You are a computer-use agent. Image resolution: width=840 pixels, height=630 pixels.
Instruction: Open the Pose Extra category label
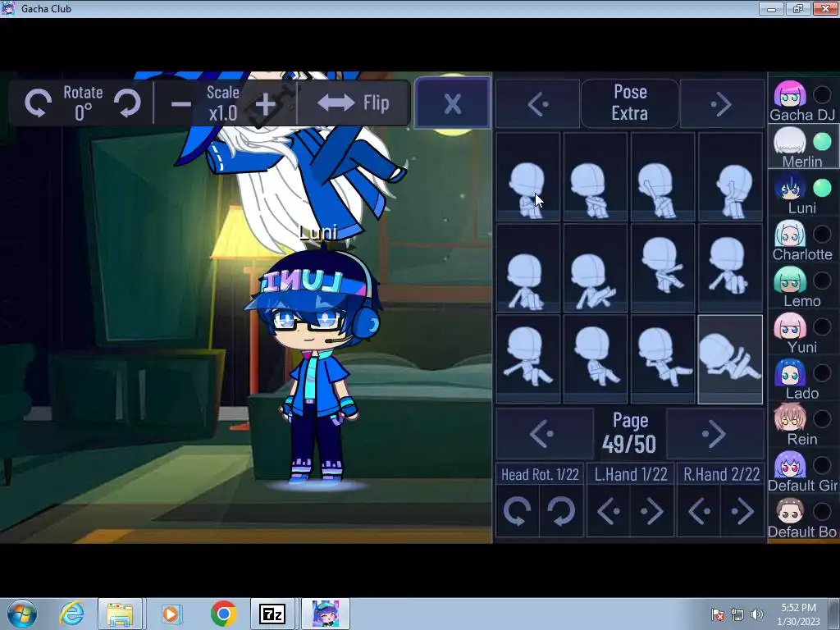click(630, 103)
